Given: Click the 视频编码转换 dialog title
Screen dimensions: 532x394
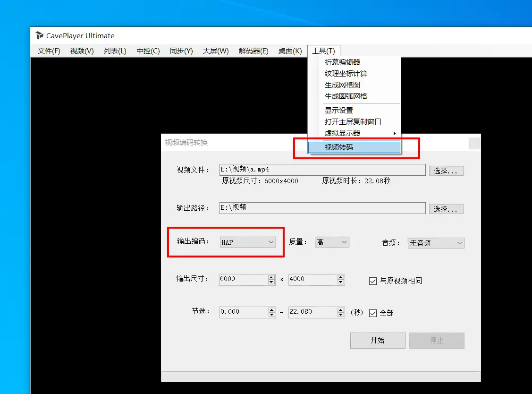Looking at the screenshot, I should (186, 143).
